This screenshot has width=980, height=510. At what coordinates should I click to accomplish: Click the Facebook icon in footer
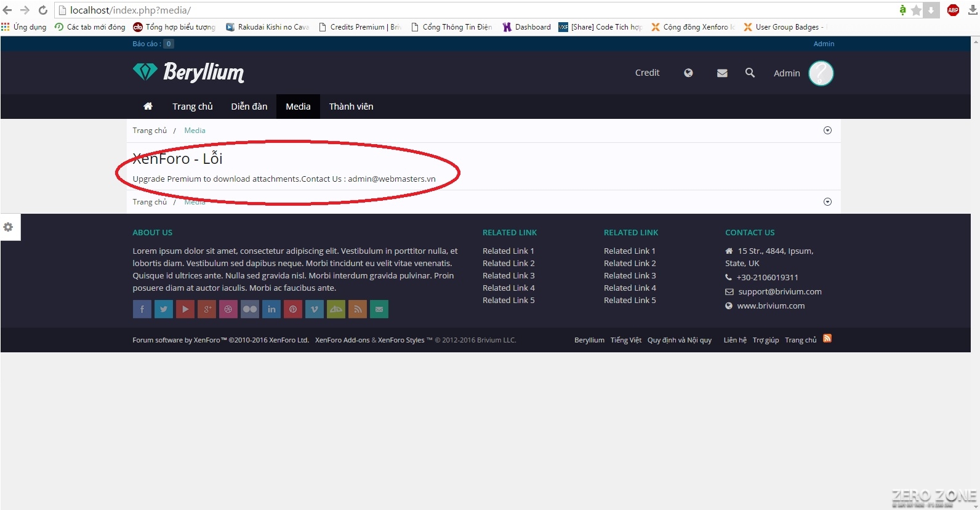[142, 309]
